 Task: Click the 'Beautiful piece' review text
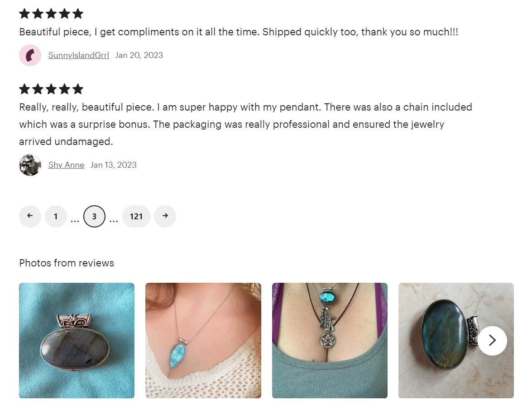pyautogui.click(x=238, y=32)
